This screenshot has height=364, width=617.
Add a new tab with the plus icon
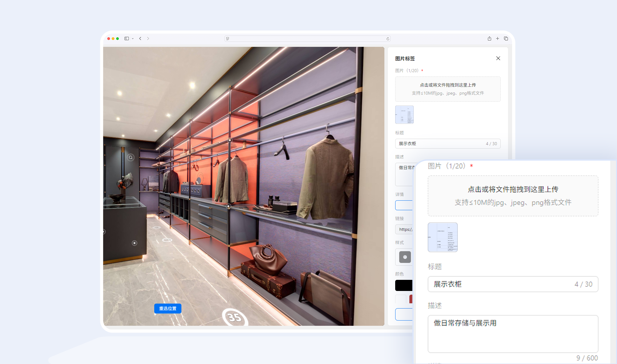(498, 39)
